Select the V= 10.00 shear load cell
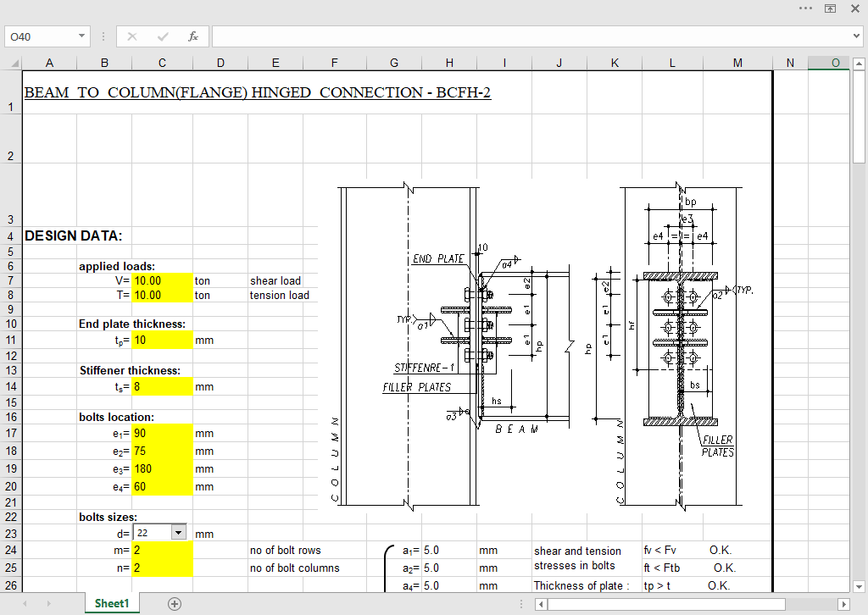The image size is (868, 615). click(162, 281)
